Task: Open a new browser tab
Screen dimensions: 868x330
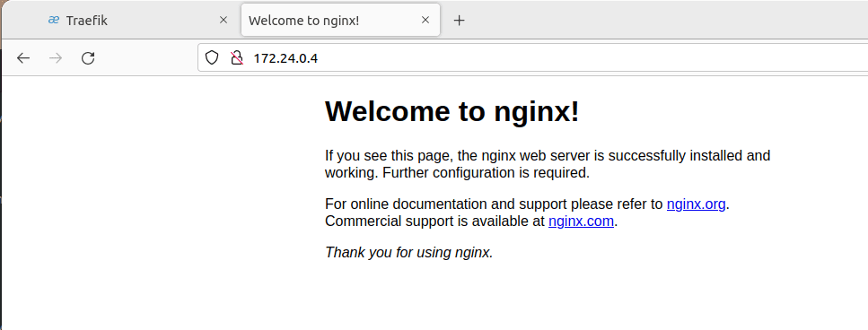Action: click(x=459, y=21)
